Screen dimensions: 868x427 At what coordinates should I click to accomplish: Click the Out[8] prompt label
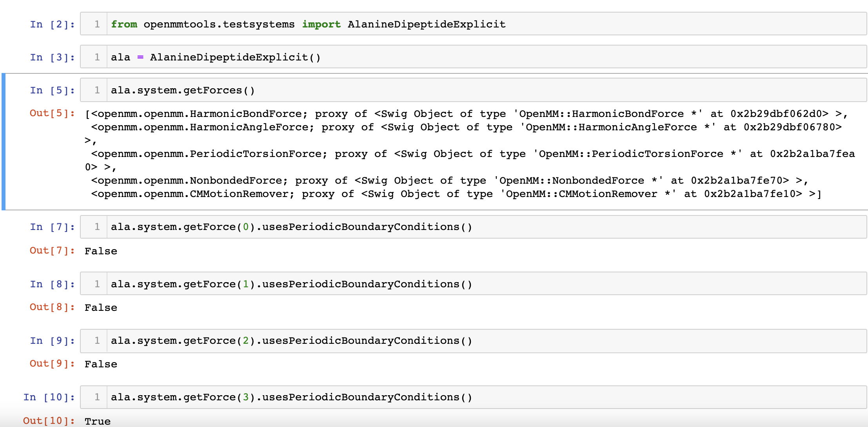click(x=51, y=307)
